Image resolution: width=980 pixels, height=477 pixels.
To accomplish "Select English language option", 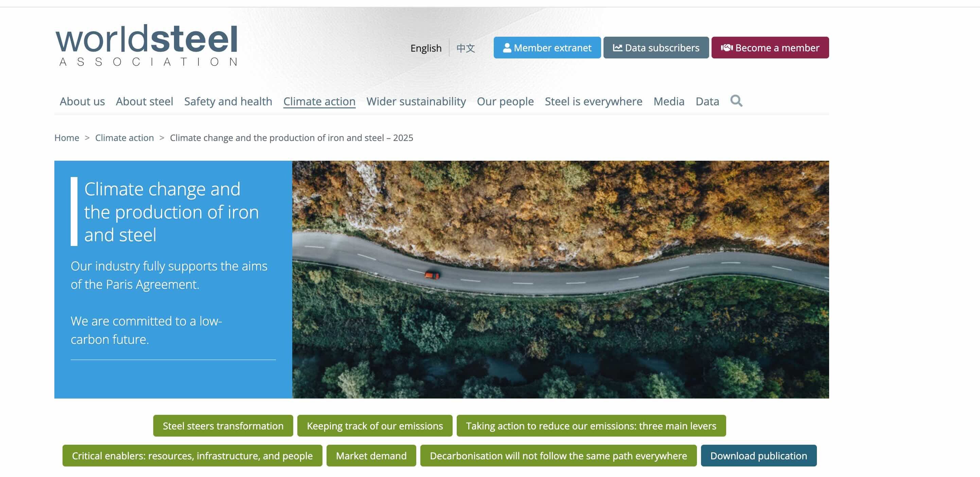I will (x=426, y=48).
